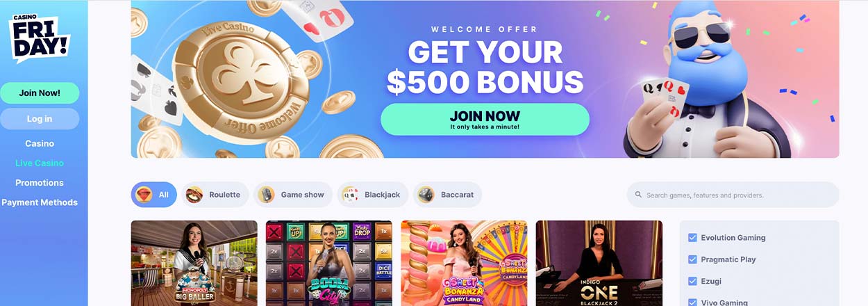Screen dimensions: 868x306
Task: Go to the Promotions page
Action: click(x=40, y=183)
